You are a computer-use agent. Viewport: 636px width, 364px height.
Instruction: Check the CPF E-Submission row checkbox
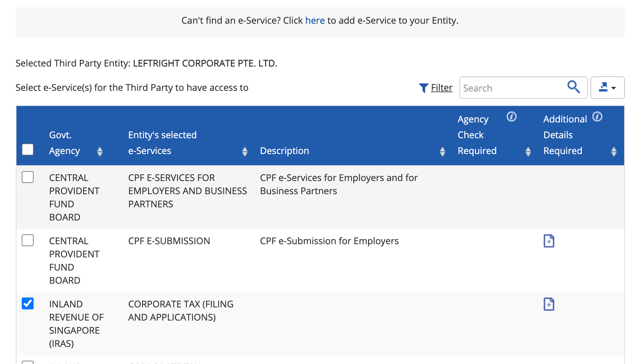[x=28, y=240]
